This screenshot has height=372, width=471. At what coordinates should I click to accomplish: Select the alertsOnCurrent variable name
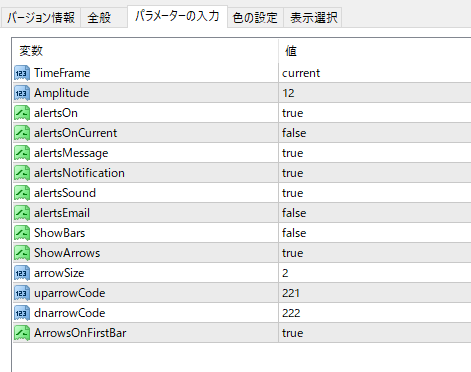(x=75, y=133)
